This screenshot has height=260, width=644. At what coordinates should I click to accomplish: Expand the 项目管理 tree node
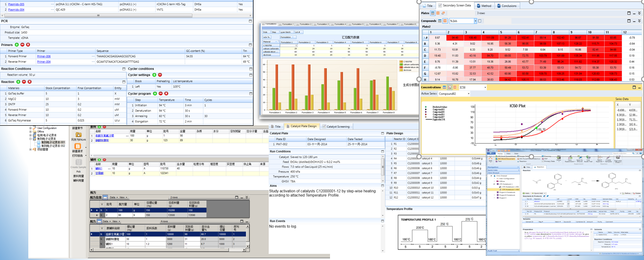(31, 149)
